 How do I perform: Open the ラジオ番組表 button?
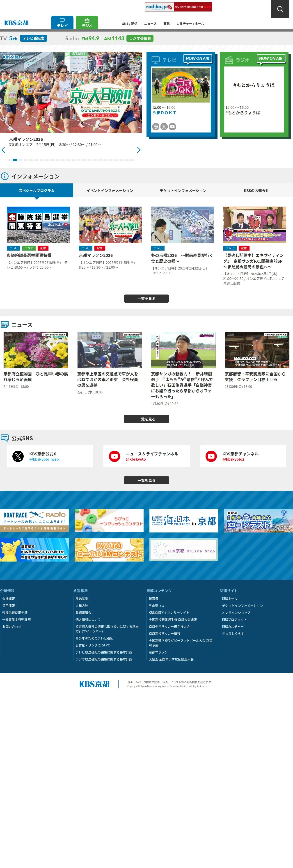coord(140,38)
